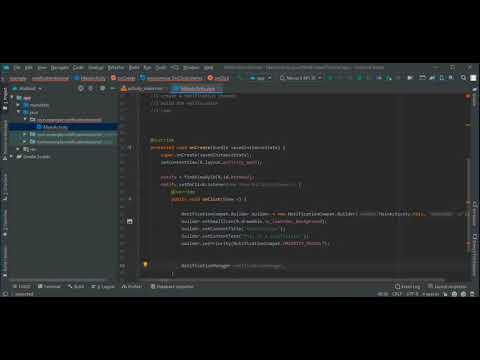Collapse the java folder

click(18, 112)
